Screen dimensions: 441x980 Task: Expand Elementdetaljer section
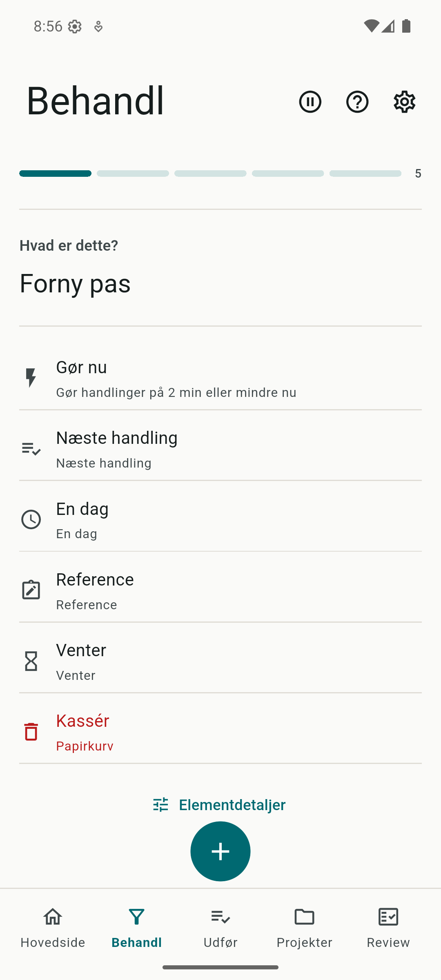click(x=220, y=804)
